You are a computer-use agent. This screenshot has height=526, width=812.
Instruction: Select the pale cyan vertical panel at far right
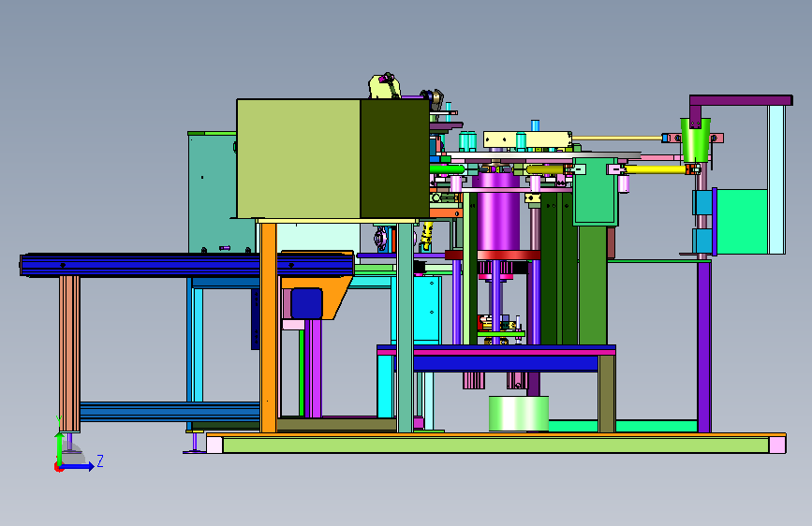click(776, 179)
